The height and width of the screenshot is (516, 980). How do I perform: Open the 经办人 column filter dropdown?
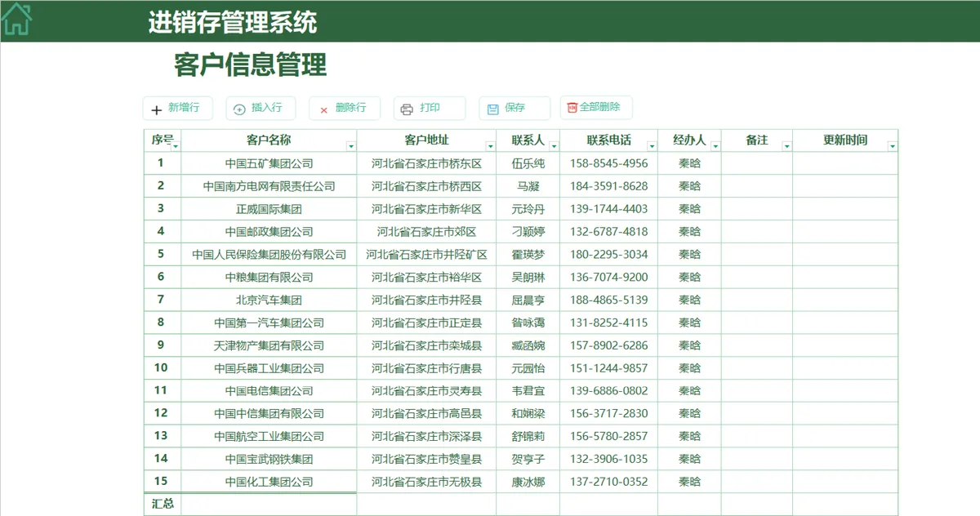716,146
